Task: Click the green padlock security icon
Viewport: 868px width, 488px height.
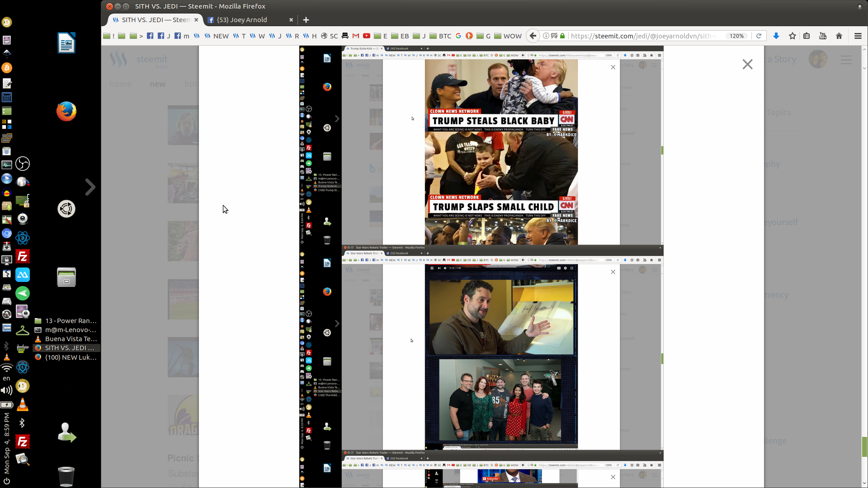Action: [x=562, y=36]
